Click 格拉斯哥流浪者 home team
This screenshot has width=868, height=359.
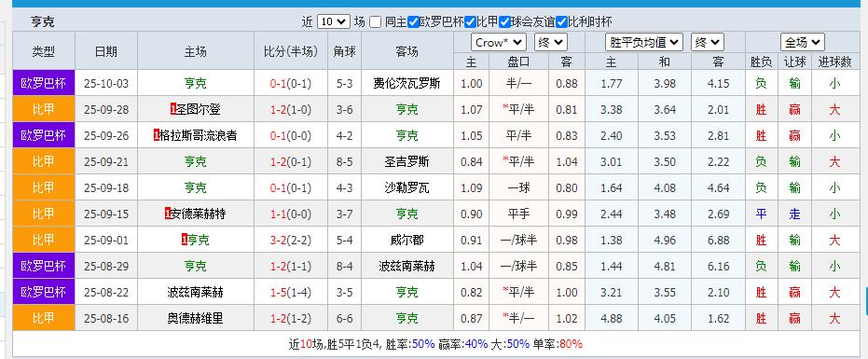[199, 136]
